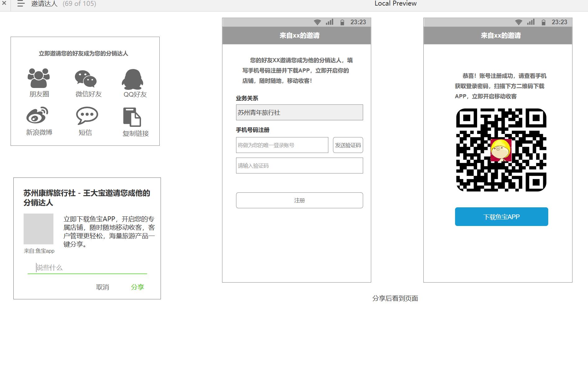Click the gray thumbnail in share dialog
Viewport: 588px width, 387px height.
click(39, 229)
